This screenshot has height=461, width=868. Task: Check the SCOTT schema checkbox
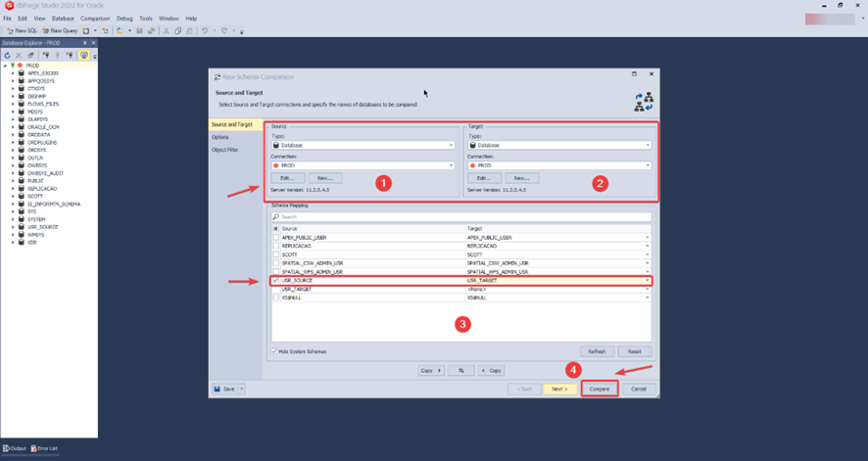276,254
